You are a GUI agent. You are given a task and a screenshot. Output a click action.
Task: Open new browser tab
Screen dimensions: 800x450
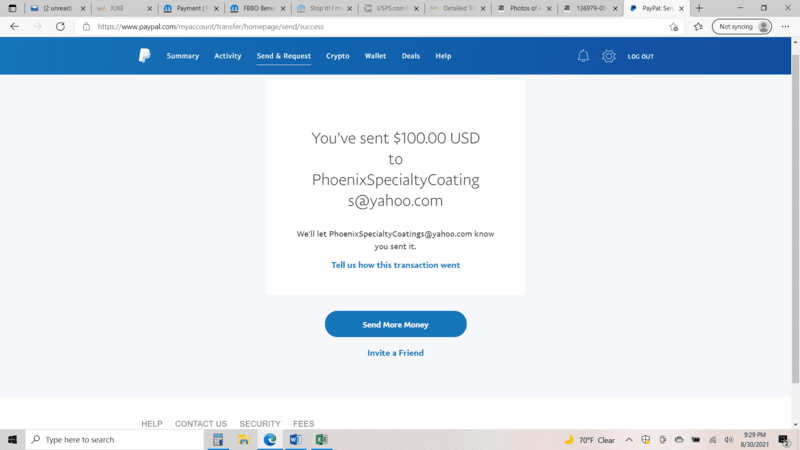pyautogui.click(x=699, y=8)
